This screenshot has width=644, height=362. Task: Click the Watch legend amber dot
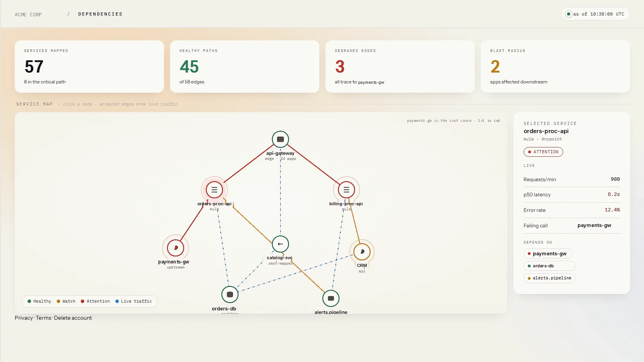(58, 302)
